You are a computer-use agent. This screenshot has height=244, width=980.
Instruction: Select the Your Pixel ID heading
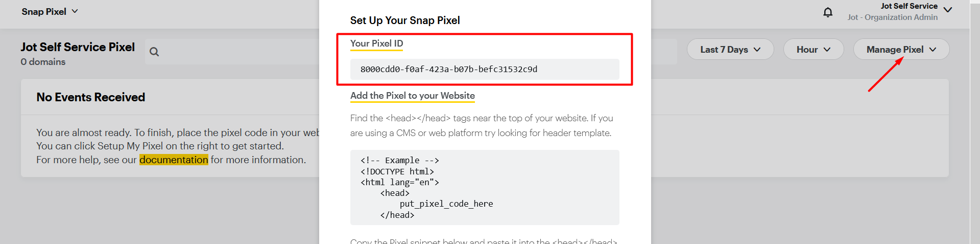point(376,43)
